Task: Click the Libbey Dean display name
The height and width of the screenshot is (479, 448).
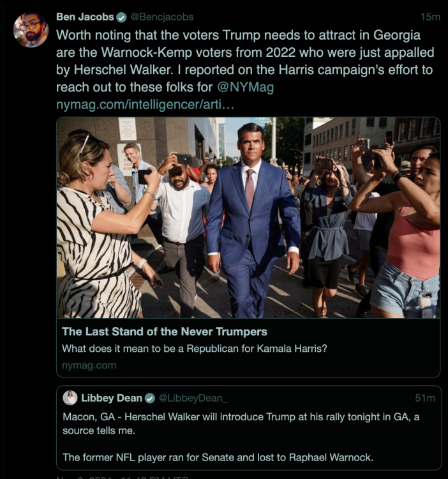Action: (x=110, y=398)
